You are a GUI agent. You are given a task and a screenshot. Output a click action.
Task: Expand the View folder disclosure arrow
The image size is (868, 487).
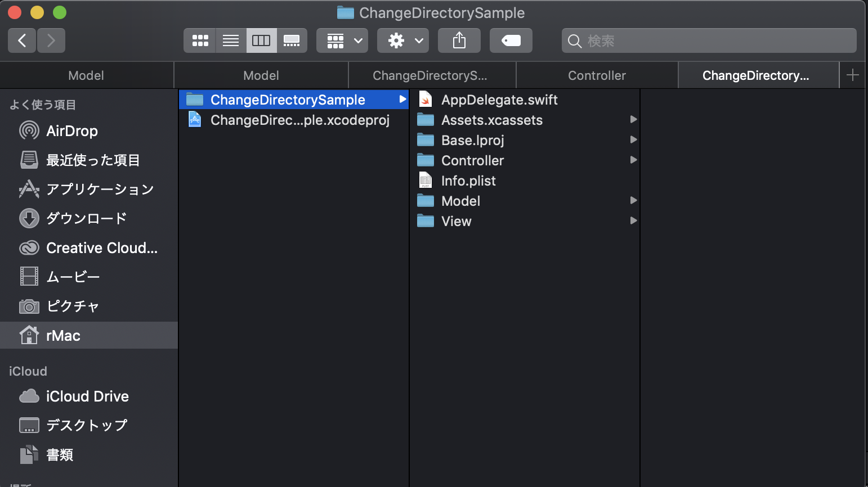(633, 221)
